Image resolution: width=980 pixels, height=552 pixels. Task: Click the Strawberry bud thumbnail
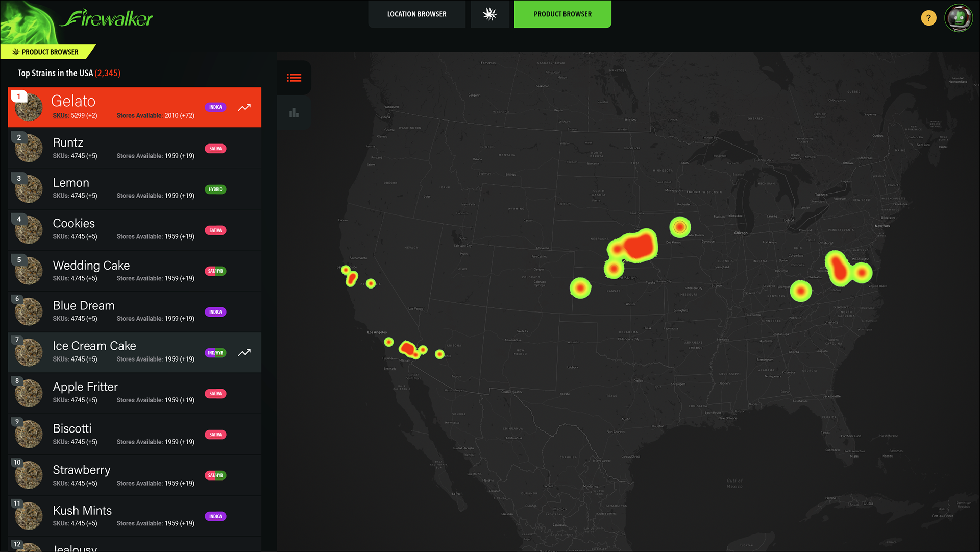[x=29, y=475]
